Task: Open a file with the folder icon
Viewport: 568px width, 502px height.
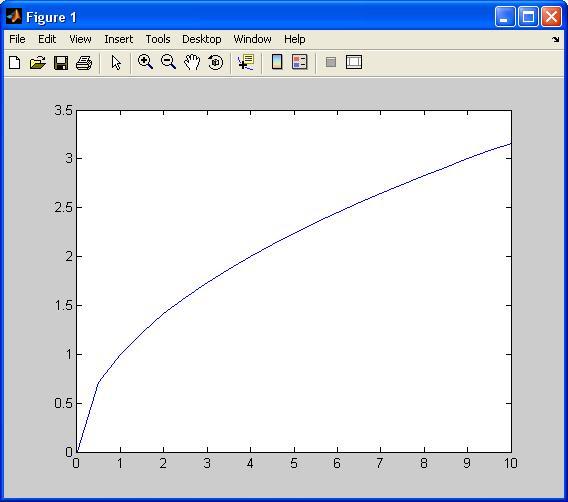Action: [38, 62]
